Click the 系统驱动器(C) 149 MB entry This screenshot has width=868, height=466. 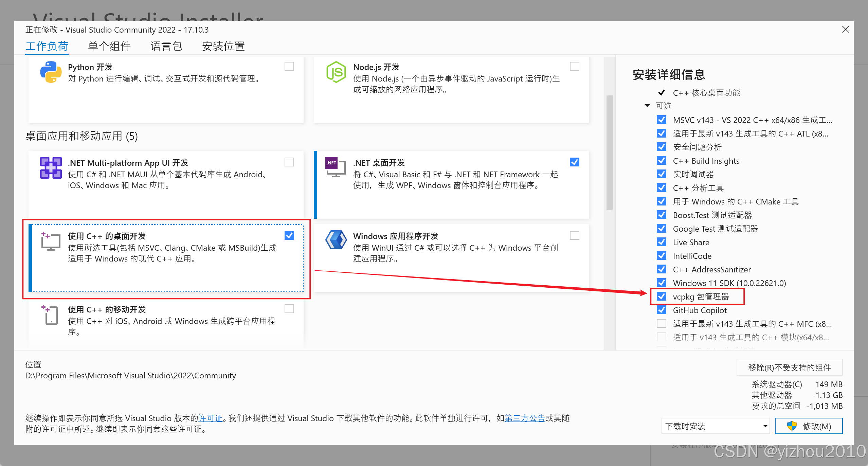(x=797, y=384)
